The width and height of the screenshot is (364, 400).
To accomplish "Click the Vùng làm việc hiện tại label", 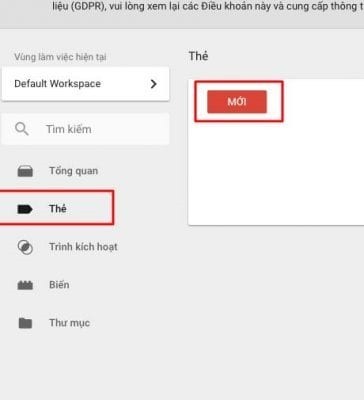I will pyautogui.click(x=60, y=57).
